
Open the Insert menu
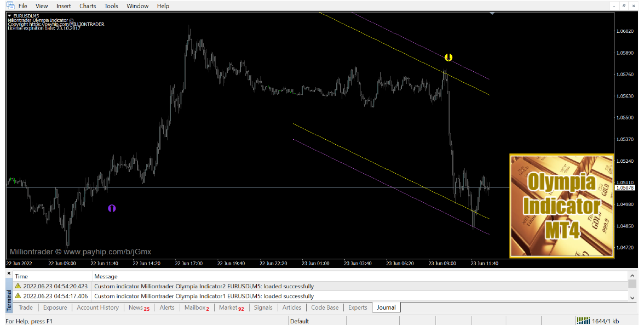point(64,5)
